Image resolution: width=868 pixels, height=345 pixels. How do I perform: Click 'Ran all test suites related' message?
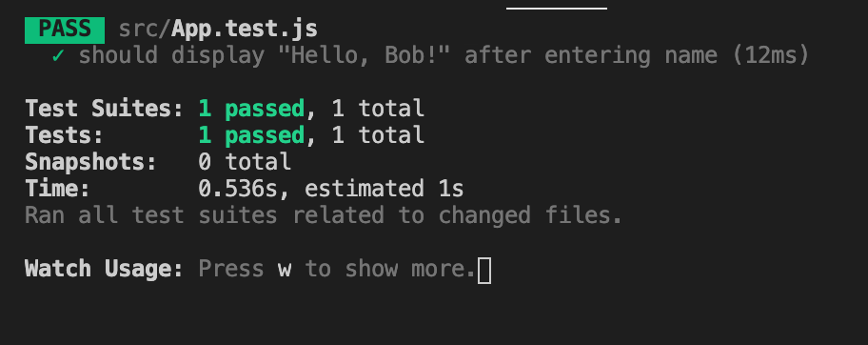click(205, 215)
